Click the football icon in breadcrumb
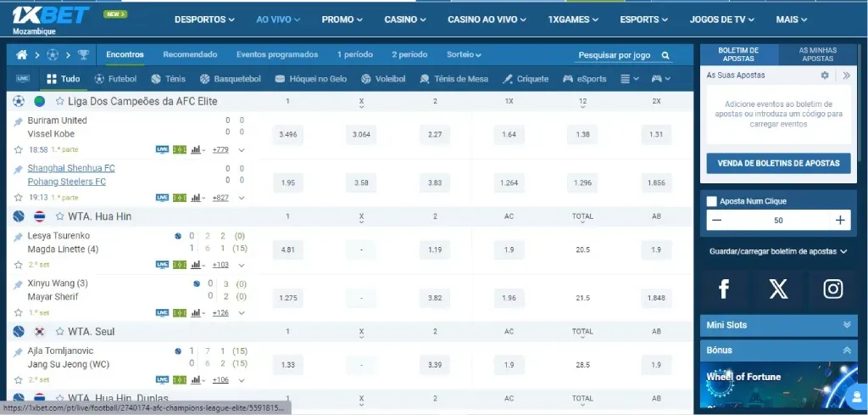This screenshot has width=868, height=415. point(53,55)
